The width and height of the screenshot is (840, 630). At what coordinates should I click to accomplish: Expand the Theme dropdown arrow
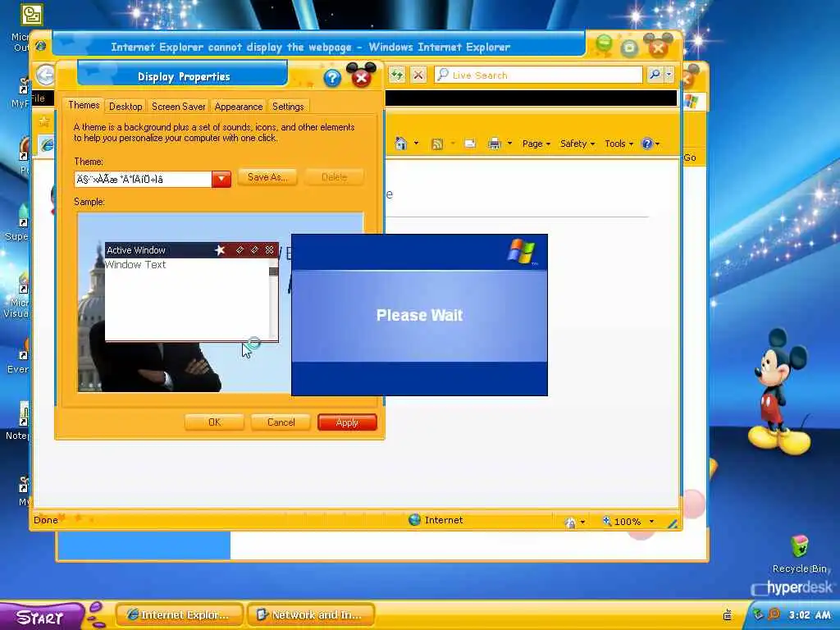click(x=221, y=179)
